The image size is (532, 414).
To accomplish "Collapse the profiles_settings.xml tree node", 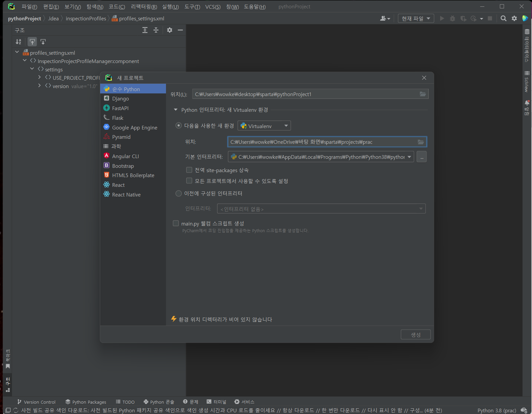I will pos(17,52).
